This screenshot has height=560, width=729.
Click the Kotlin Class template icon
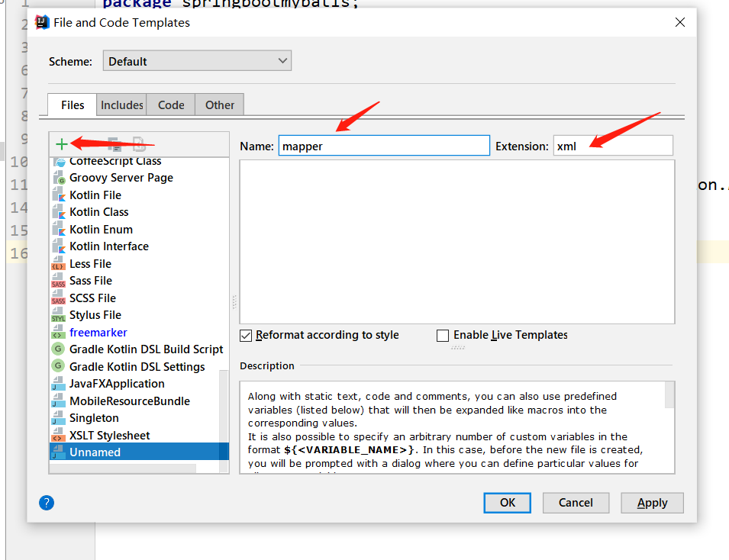click(59, 212)
